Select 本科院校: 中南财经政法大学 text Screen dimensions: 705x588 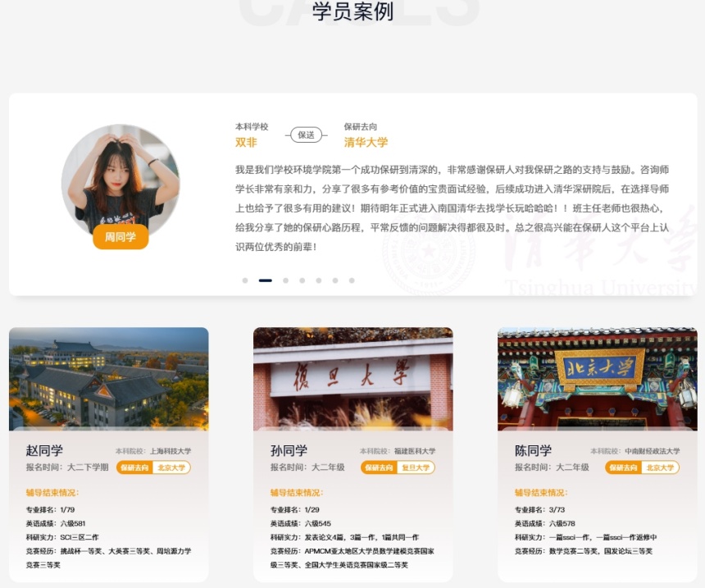coord(634,451)
